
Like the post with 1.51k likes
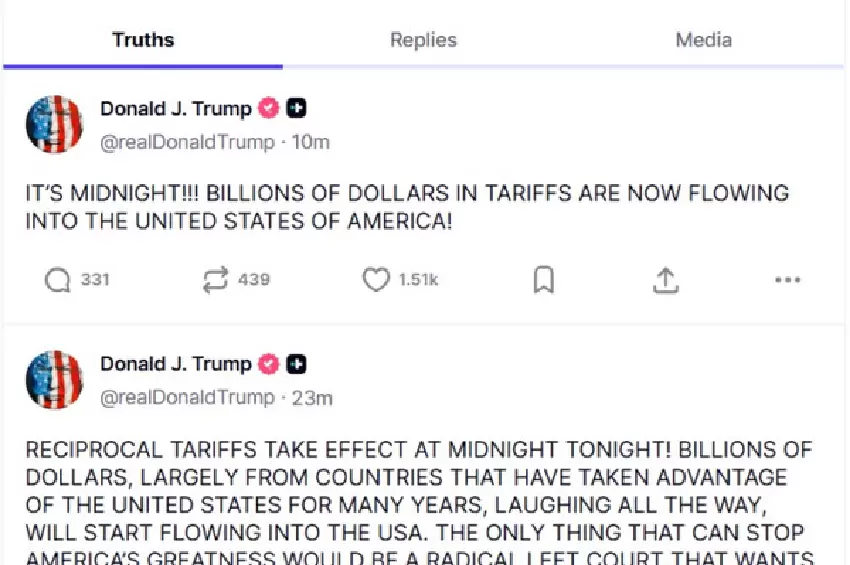[376, 280]
